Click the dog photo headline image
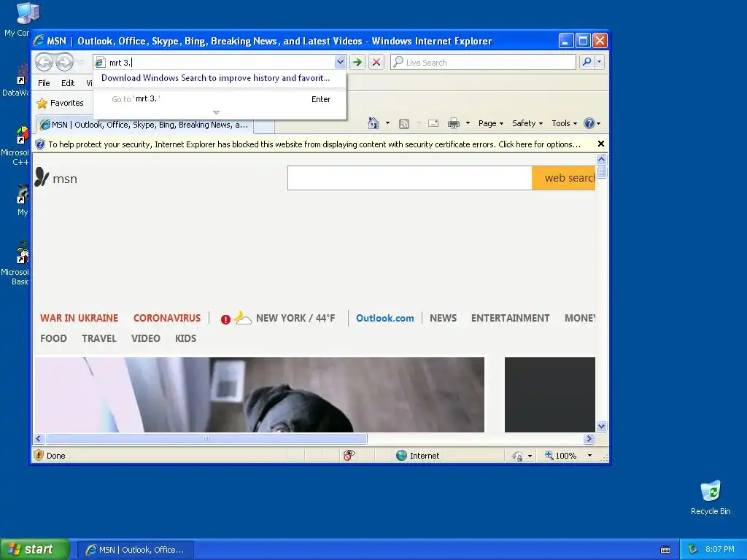 tap(260, 394)
